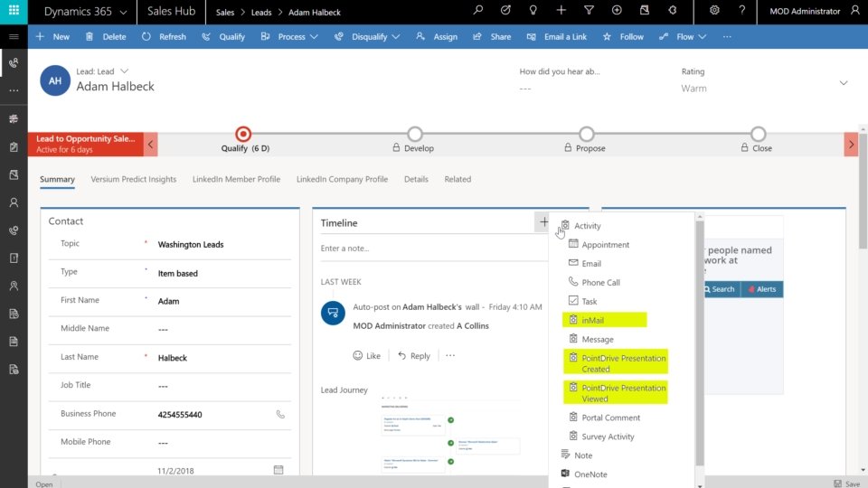Choose Task from activity menu
The height and width of the screenshot is (488, 868).
[582, 301]
